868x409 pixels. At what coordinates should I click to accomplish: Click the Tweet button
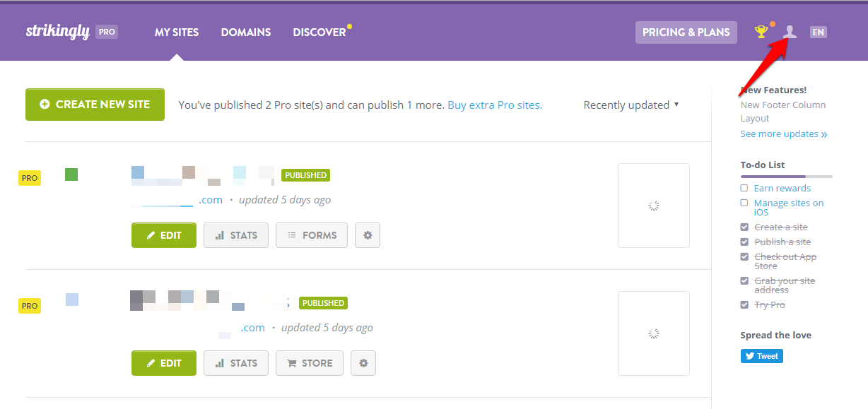tap(762, 356)
